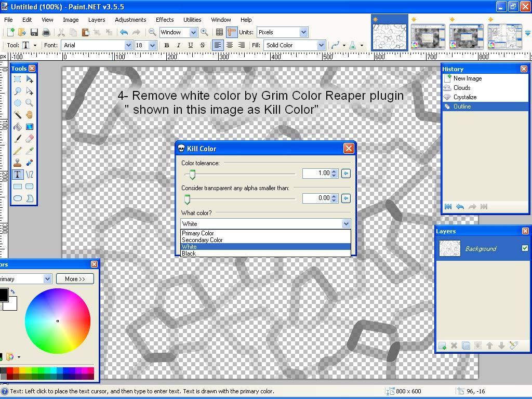Viewport: 532px width, 399px height.
Task: Select the Zoom tool in Tools panel
Action: point(30,103)
